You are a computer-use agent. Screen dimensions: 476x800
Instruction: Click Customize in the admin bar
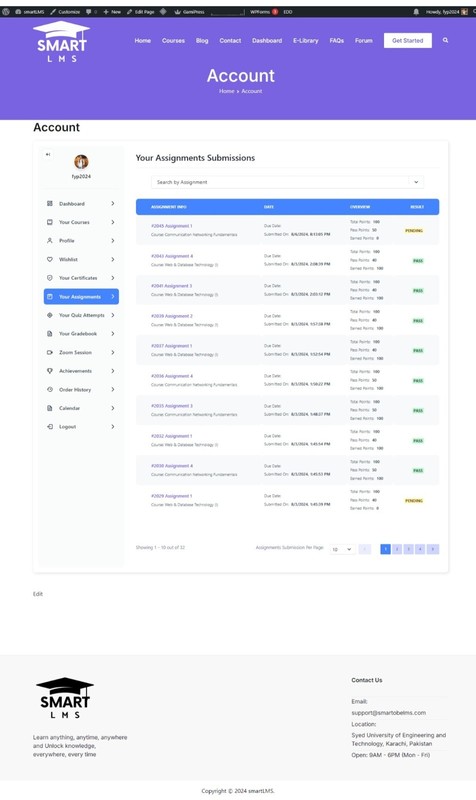(65, 12)
